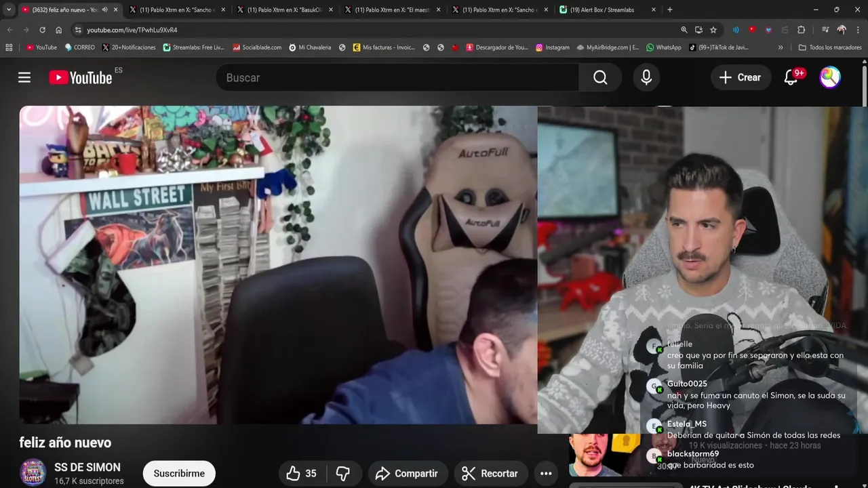
Task: Subscribe with the Suscribirme button
Action: click(x=179, y=474)
